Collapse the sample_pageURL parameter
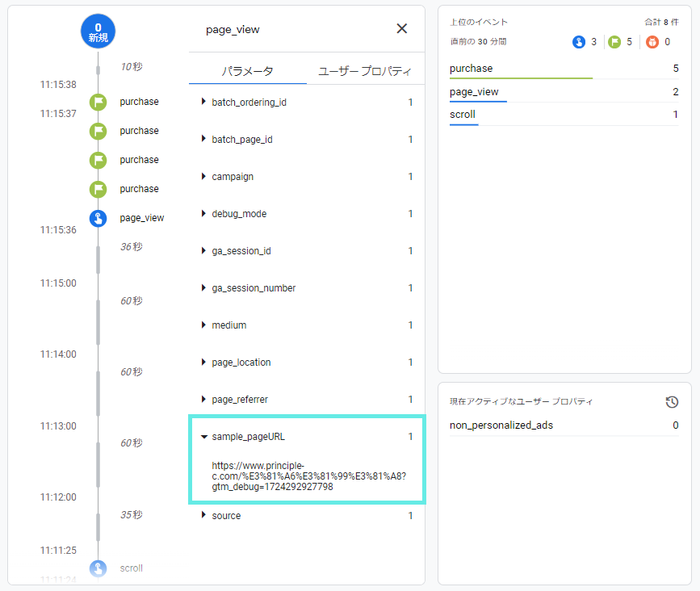 tap(248, 437)
